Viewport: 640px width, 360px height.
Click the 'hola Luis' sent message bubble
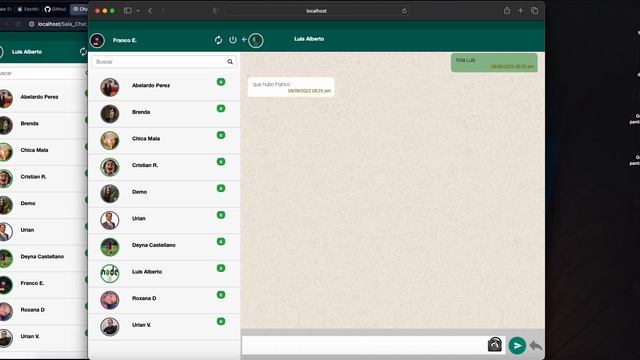494,63
